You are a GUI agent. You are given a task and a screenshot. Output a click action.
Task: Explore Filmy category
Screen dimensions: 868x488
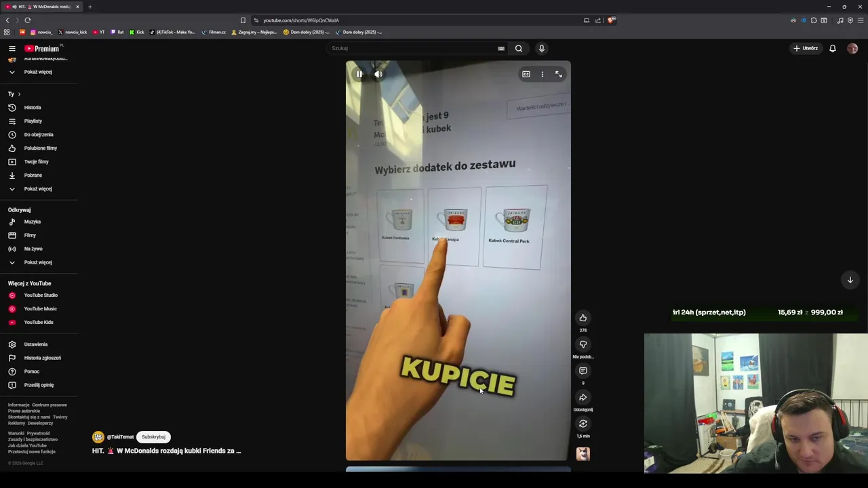(30, 235)
